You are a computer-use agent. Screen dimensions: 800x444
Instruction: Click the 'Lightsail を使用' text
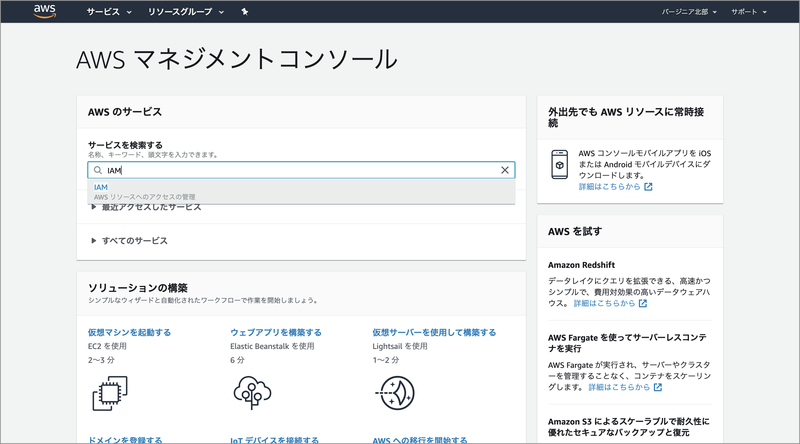pos(400,346)
